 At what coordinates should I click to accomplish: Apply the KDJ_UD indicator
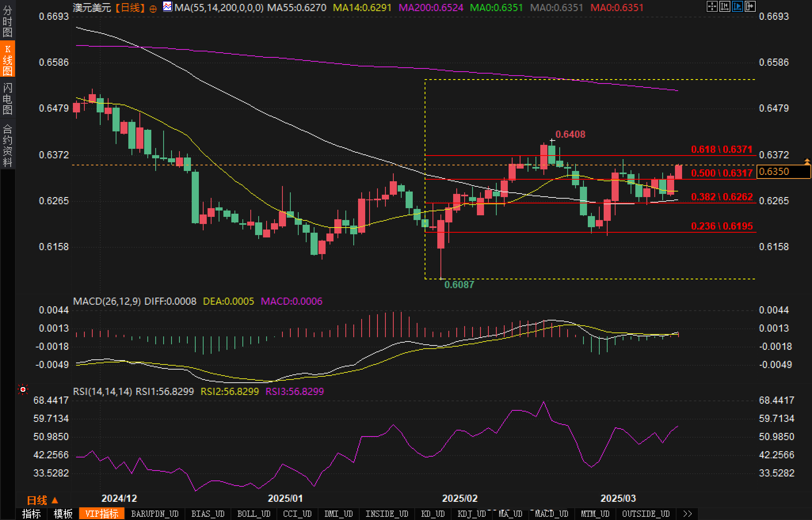pos(472,514)
